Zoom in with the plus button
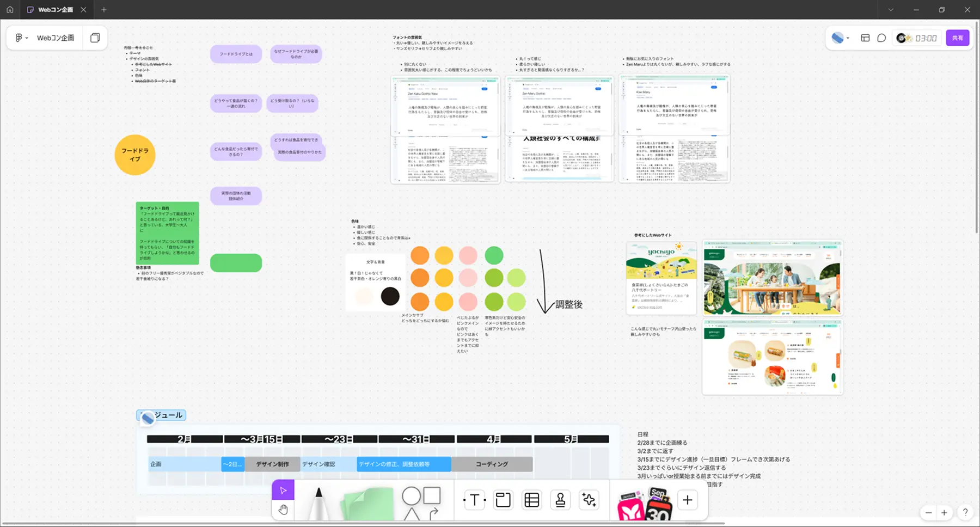 [944, 513]
